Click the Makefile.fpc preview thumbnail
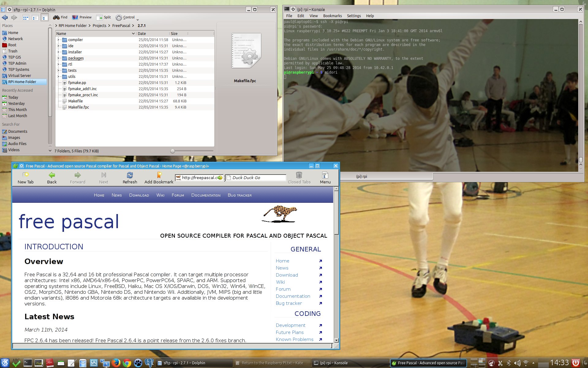The height and width of the screenshot is (368, 588). [x=246, y=51]
